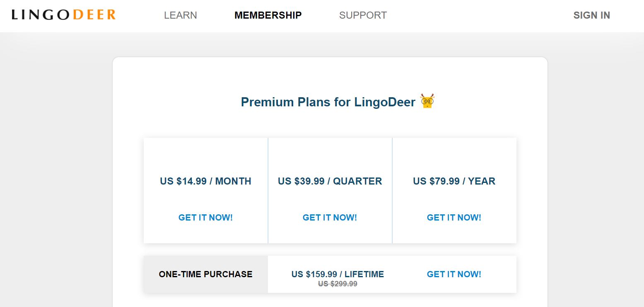Get the quarterly plan now

click(x=330, y=218)
